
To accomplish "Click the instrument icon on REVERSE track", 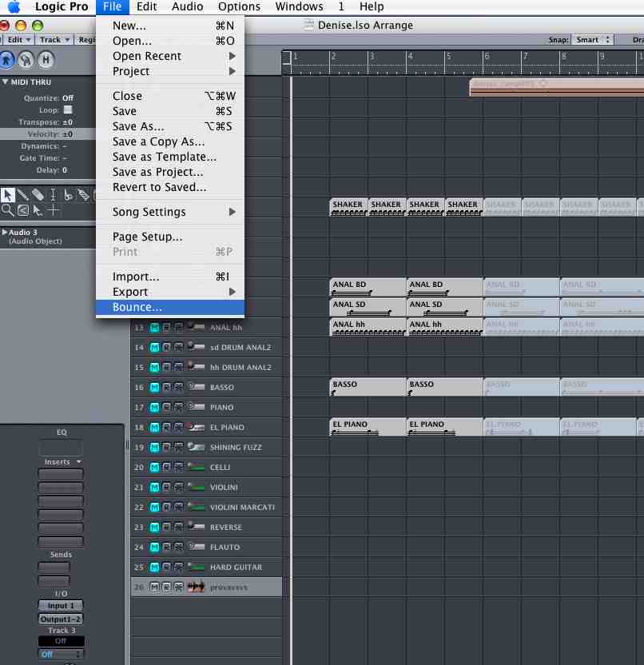I will 197,527.
